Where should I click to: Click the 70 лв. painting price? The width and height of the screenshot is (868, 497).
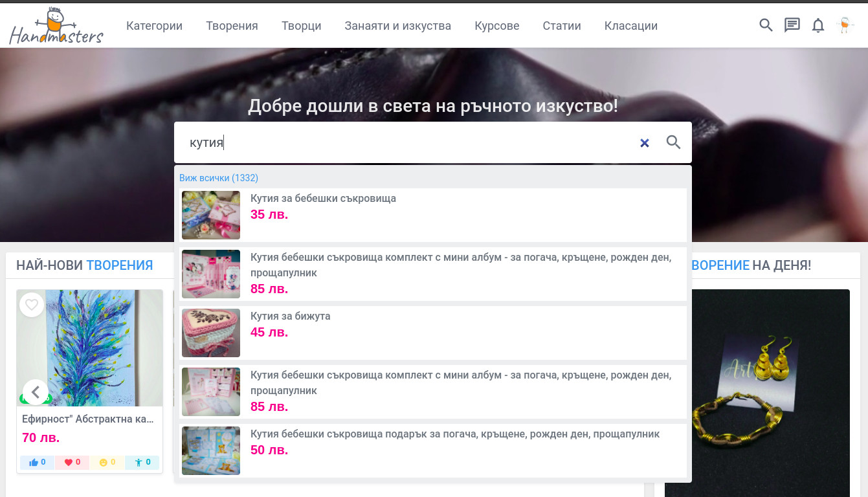click(x=41, y=438)
